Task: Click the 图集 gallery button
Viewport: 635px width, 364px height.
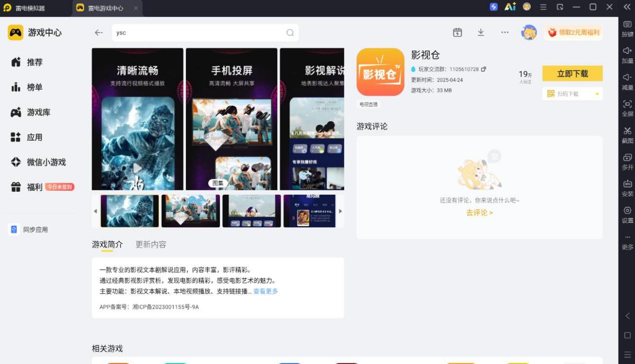Action: tap(218, 183)
